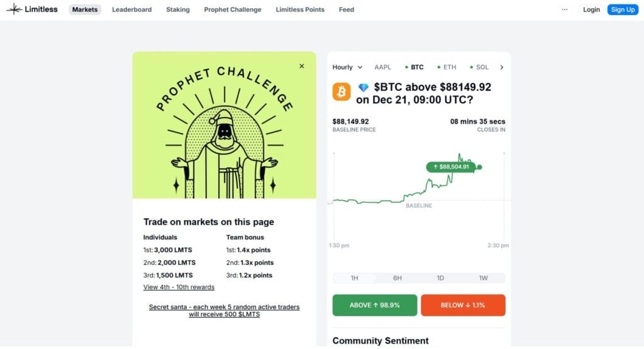Click the Limitless logo icon

click(x=14, y=9)
